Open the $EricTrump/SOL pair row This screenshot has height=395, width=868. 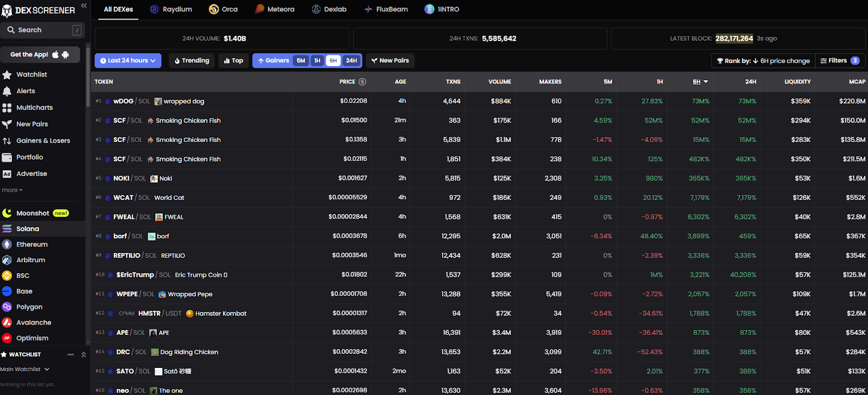[x=480, y=275]
